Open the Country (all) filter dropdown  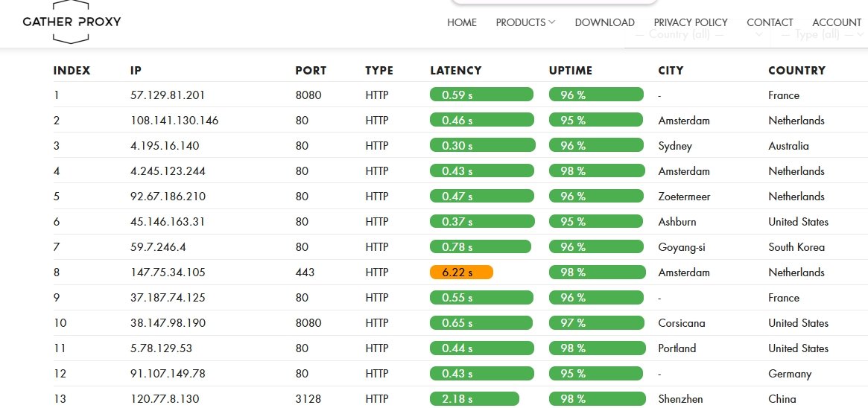coord(698,35)
